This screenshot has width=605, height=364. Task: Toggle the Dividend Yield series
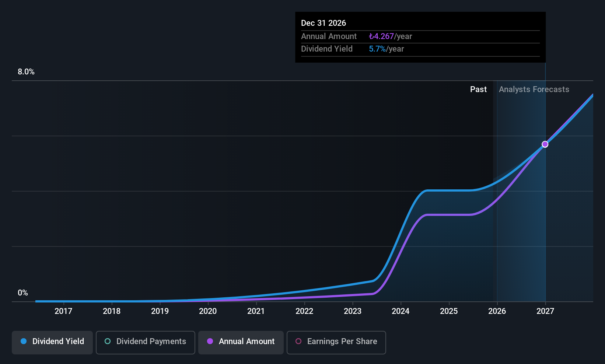(x=52, y=342)
